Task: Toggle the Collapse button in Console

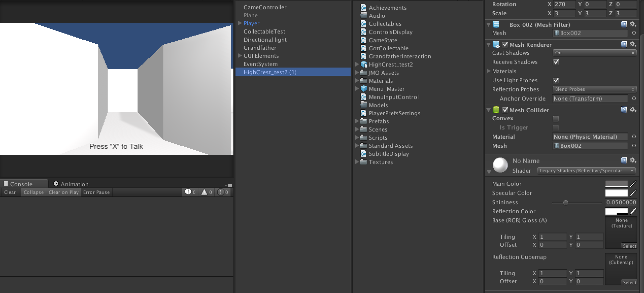Action: tap(33, 192)
